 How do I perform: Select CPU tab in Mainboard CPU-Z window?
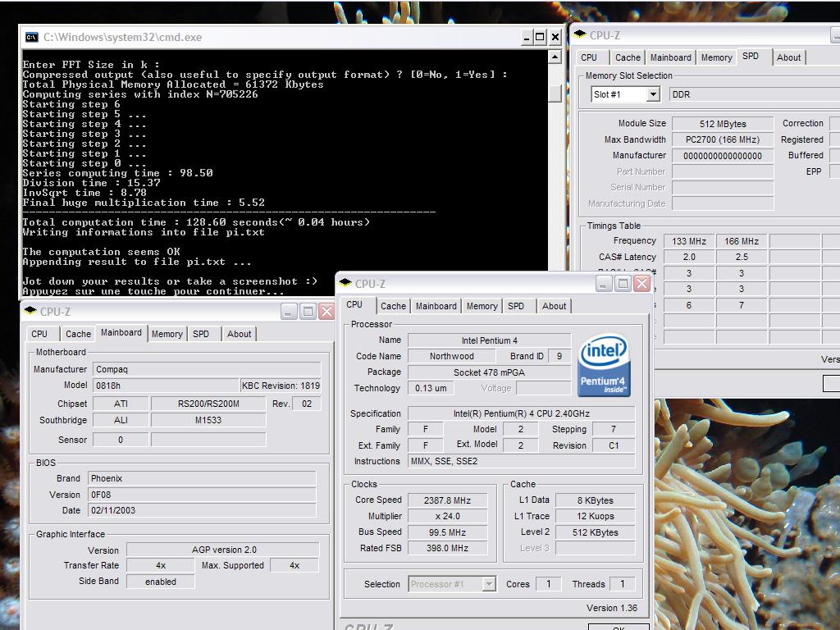coord(39,334)
